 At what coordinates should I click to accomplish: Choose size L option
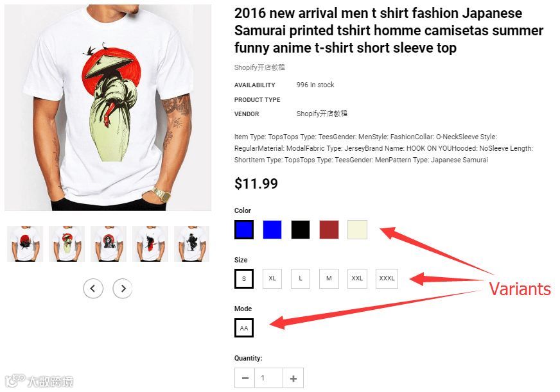tap(301, 278)
